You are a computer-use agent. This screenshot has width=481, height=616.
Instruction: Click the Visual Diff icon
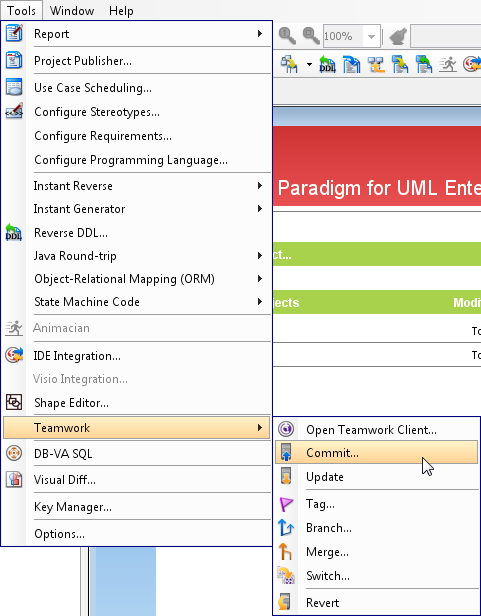pyautogui.click(x=14, y=480)
